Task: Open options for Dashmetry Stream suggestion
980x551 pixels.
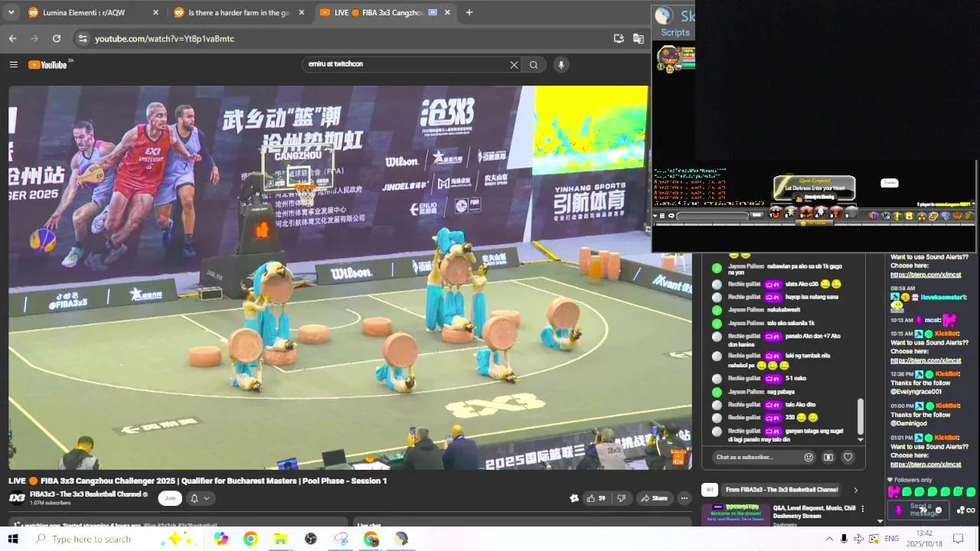Action: point(863,509)
